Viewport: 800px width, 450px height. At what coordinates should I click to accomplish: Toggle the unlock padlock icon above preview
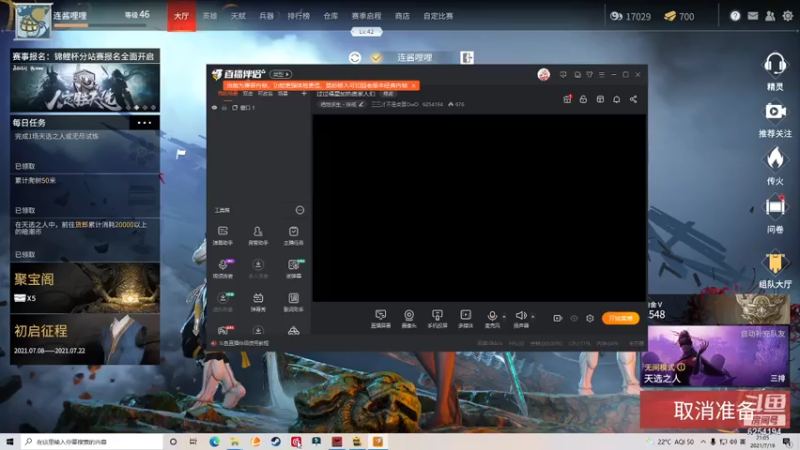tap(583, 99)
